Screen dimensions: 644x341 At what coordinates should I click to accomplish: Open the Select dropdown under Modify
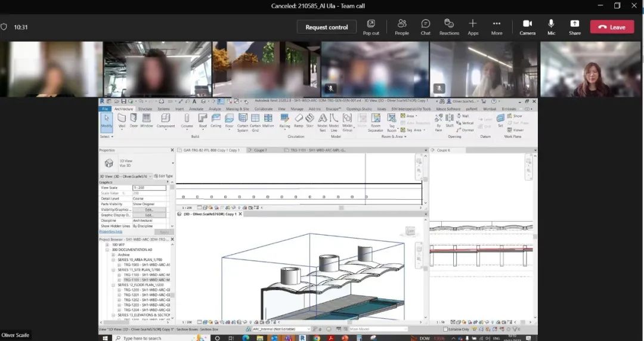tap(106, 137)
